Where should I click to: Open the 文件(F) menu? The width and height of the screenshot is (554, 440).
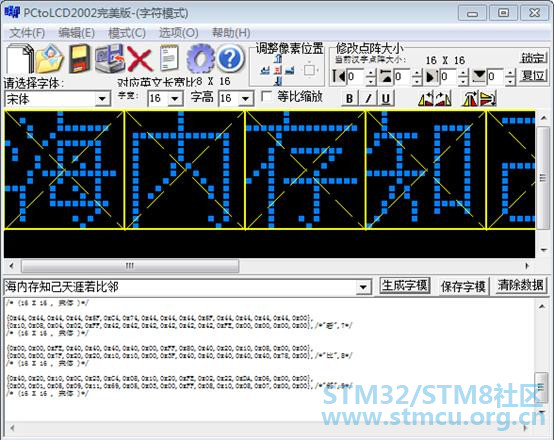coord(27,33)
